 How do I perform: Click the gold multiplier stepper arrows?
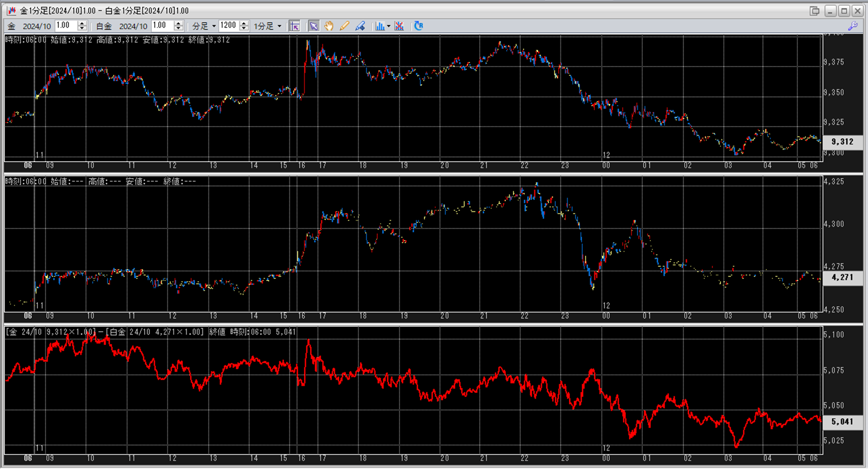tap(82, 26)
